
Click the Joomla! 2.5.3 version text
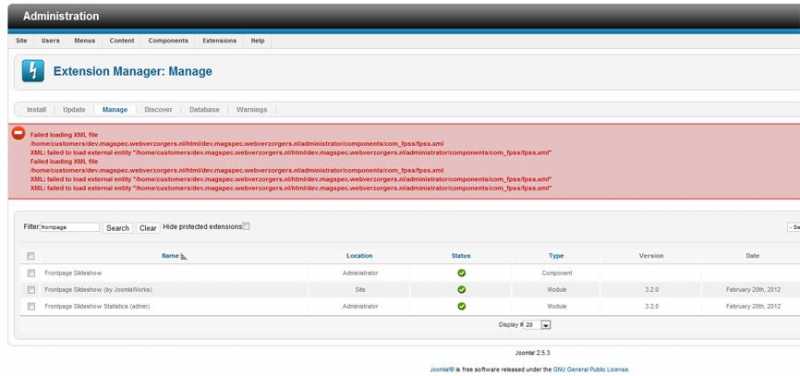[532, 353]
